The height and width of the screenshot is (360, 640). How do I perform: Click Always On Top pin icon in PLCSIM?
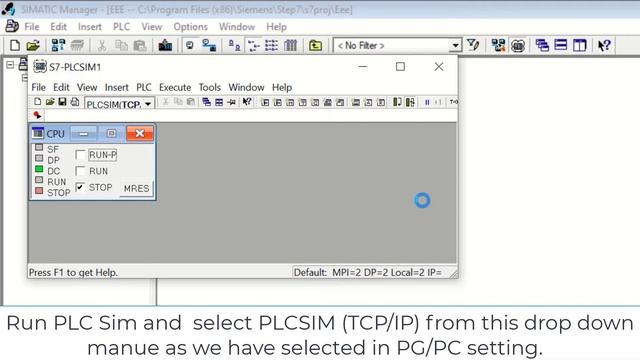(x=231, y=102)
